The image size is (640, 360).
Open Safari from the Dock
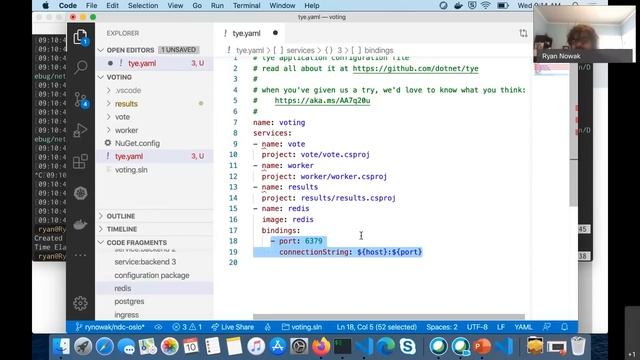pyautogui.click(x=105, y=347)
